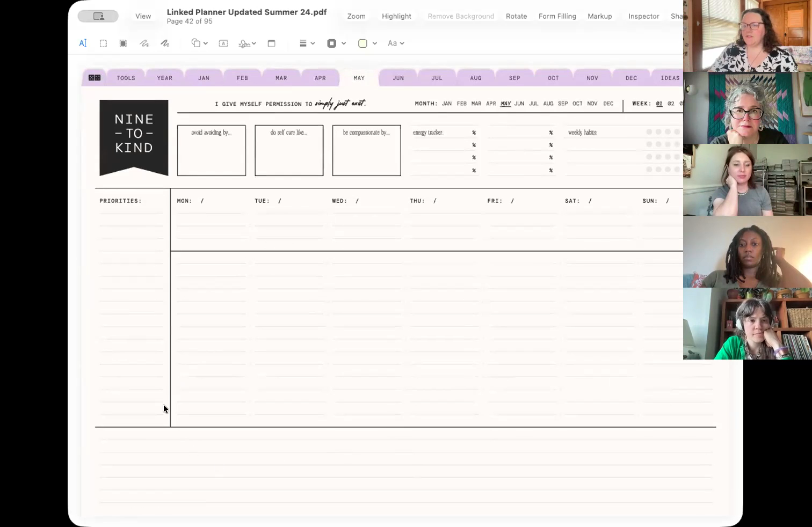Click the top video participant thumbnail
The width and height of the screenshot is (812, 527).
748,36
